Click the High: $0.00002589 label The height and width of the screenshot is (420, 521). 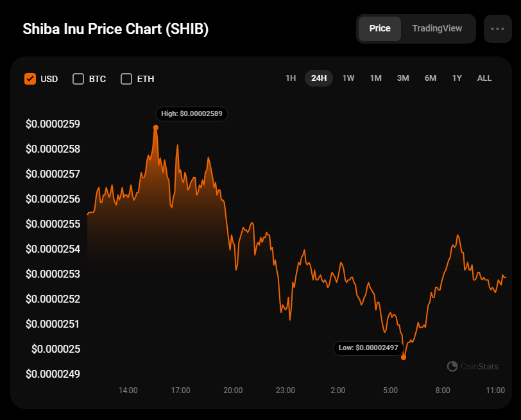(x=192, y=113)
